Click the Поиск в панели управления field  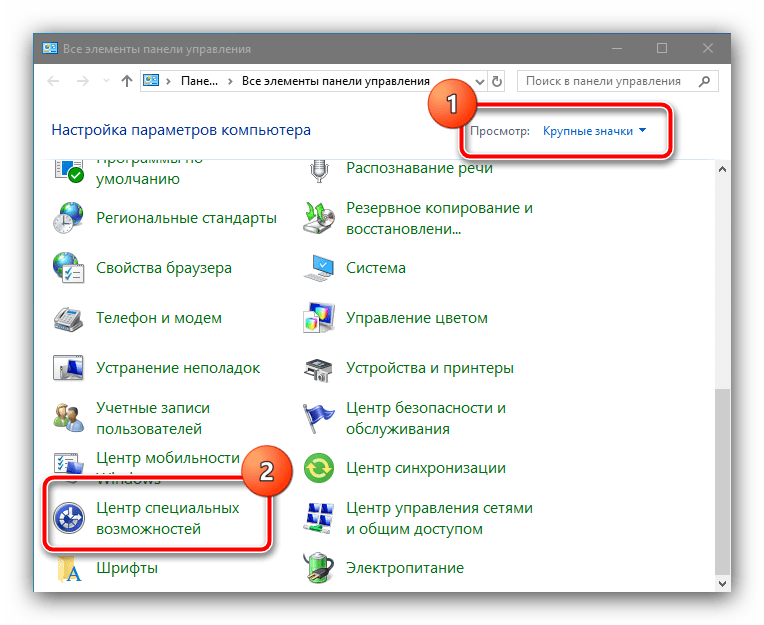pos(617,81)
